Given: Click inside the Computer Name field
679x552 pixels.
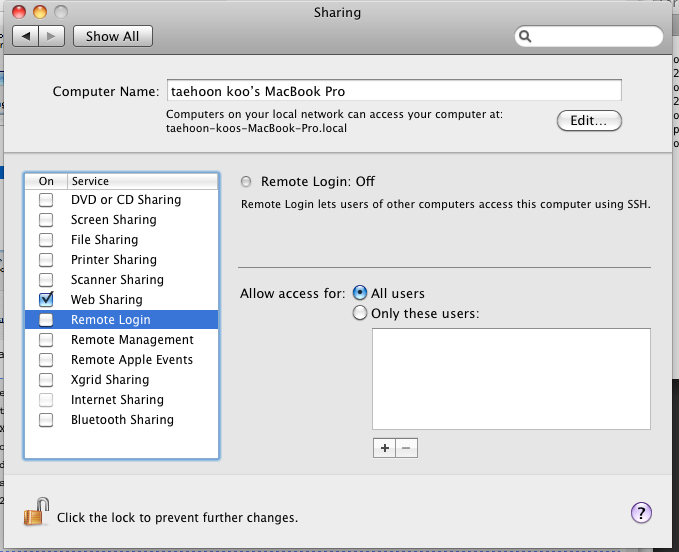Looking at the screenshot, I should pyautogui.click(x=394, y=91).
